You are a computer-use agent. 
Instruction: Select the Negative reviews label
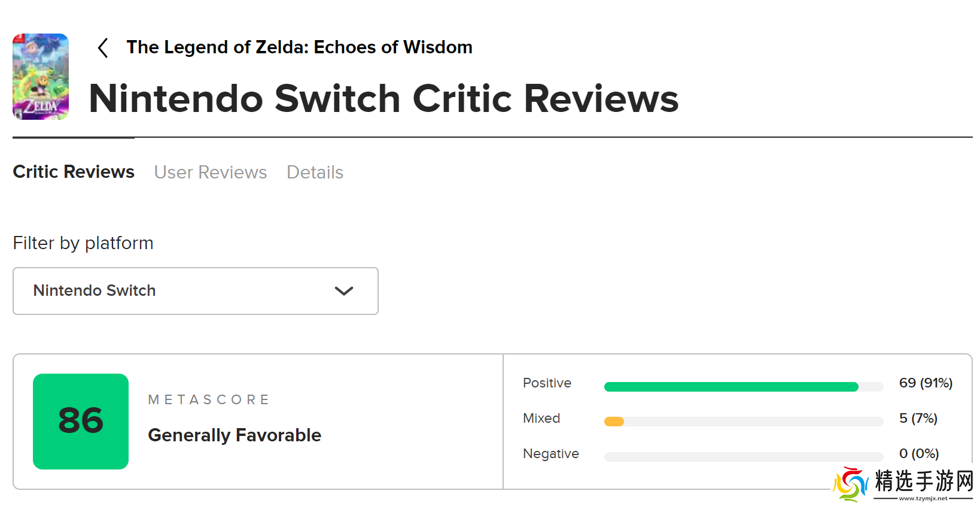550,454
